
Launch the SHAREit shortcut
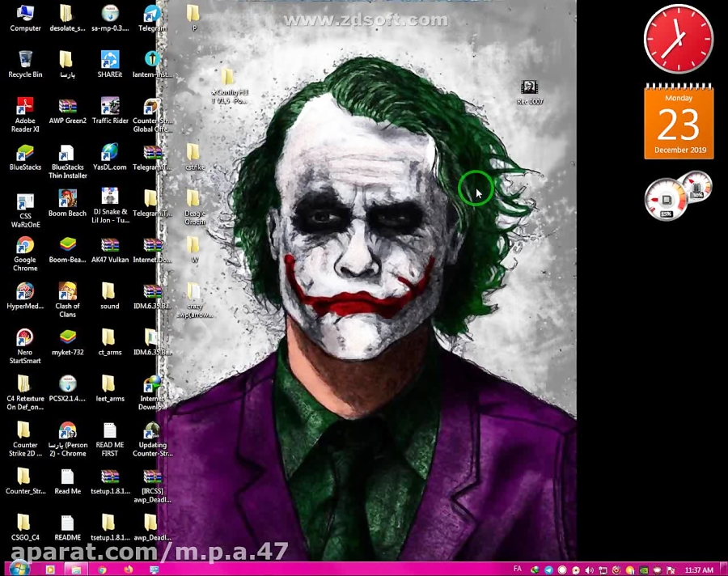[x=110, y=65]
